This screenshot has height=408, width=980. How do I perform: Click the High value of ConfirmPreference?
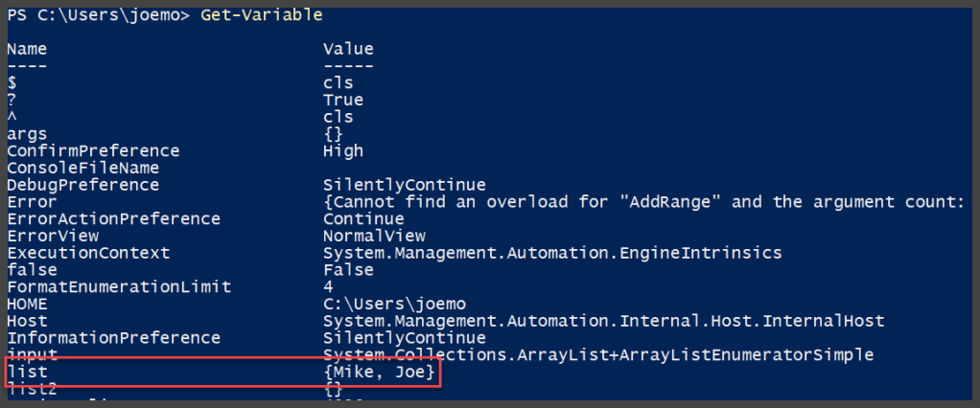coord(343,150)
